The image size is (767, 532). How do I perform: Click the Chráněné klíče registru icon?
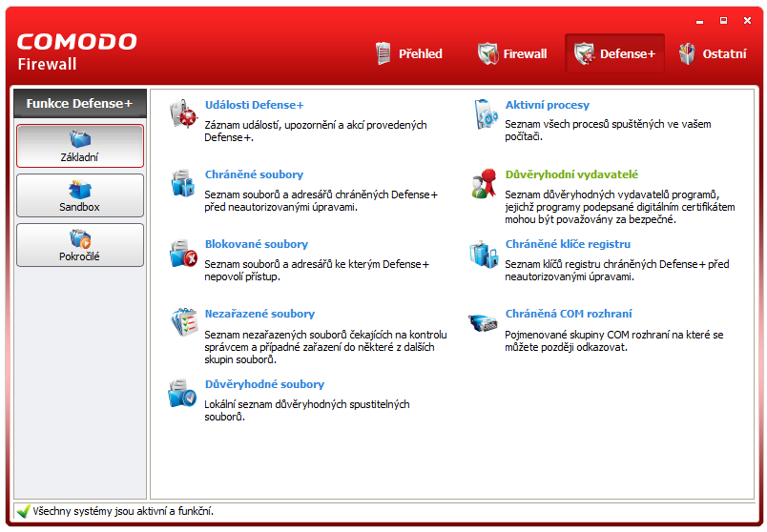pyautogui.click(x=485, y=254)
